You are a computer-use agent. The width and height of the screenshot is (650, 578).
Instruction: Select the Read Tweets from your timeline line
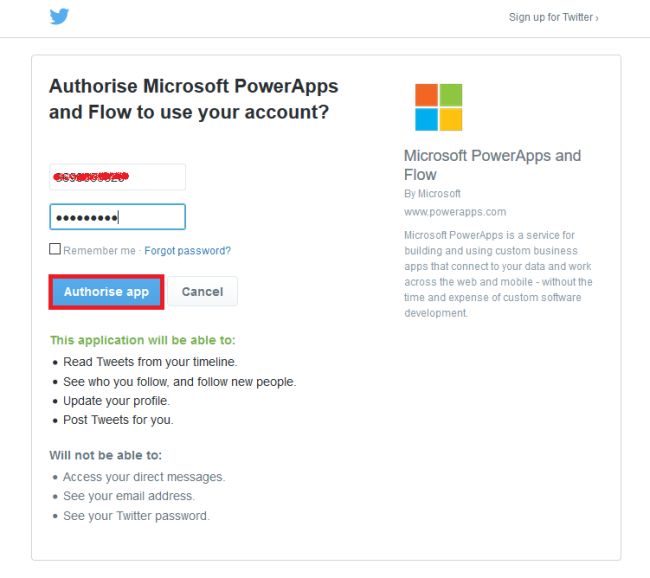tap(150, 362)
